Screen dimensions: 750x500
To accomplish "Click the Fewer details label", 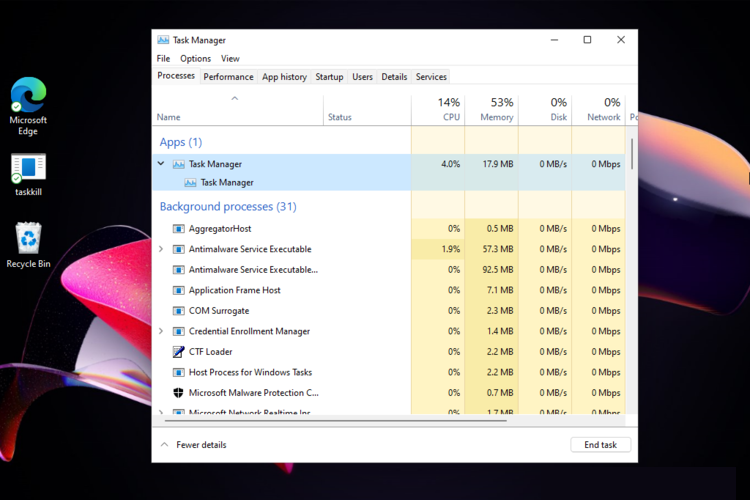I will pos(201,444).
